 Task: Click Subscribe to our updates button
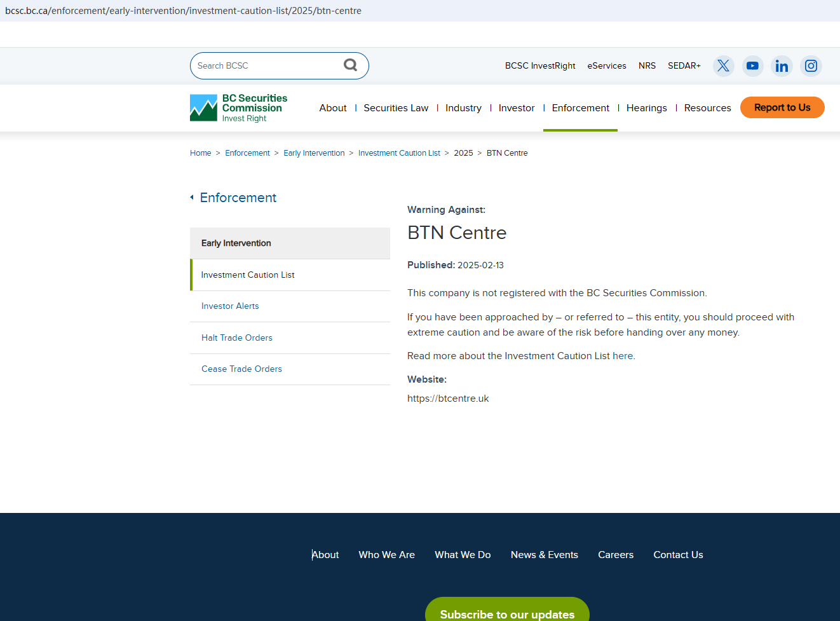(507, 610)
